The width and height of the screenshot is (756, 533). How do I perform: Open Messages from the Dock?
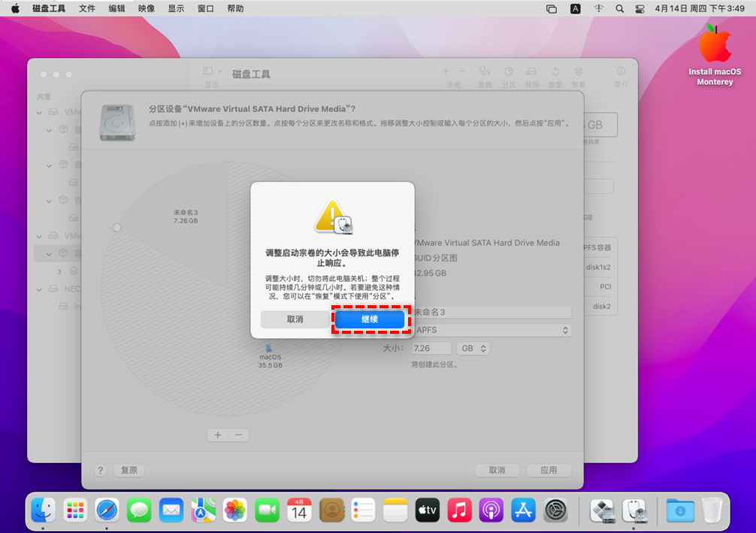point(139,510)
